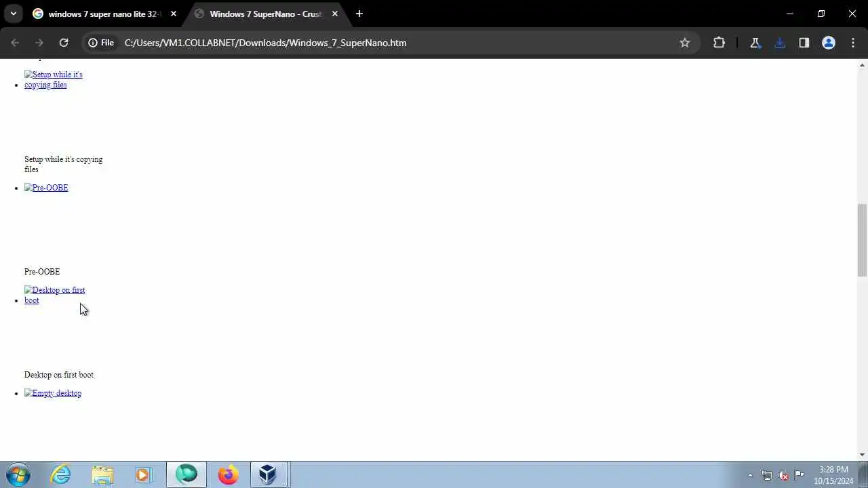Bookmark this page with the star icon
868x488 pixels.
(x=685, y=43)
